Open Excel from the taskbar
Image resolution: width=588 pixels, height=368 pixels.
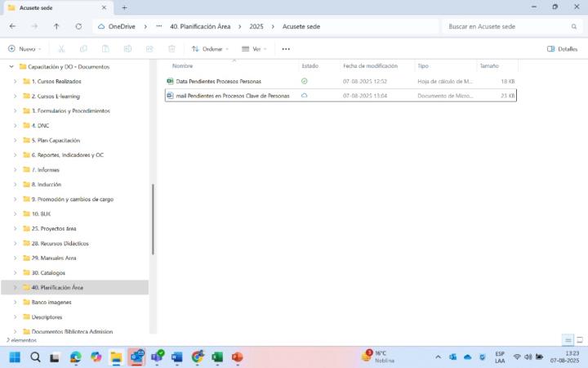tap(217, 357)
